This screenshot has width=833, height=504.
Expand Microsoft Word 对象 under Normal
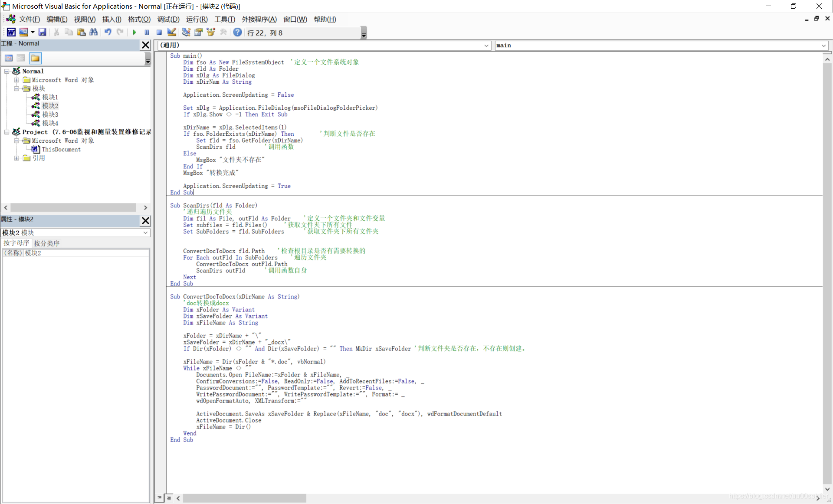click(x=16, y=80)
